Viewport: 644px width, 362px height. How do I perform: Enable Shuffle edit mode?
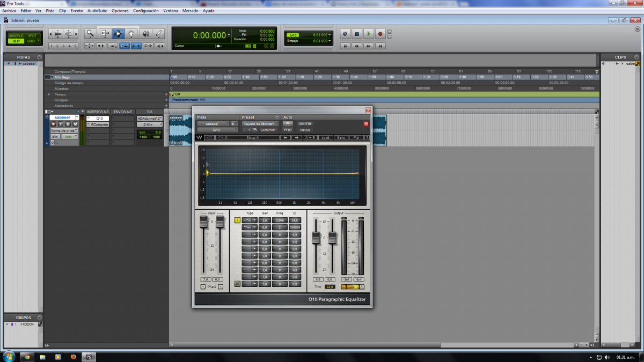16,35
